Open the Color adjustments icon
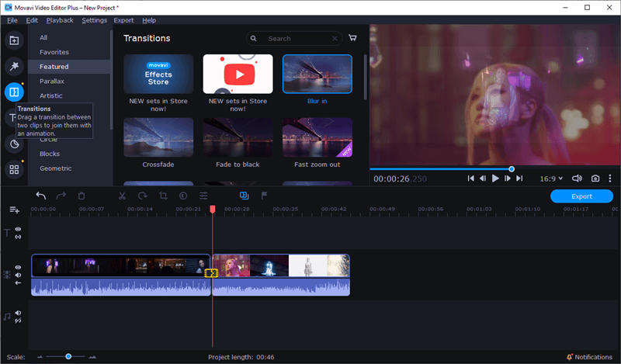The image size is (621, 364). click(183, 196)
